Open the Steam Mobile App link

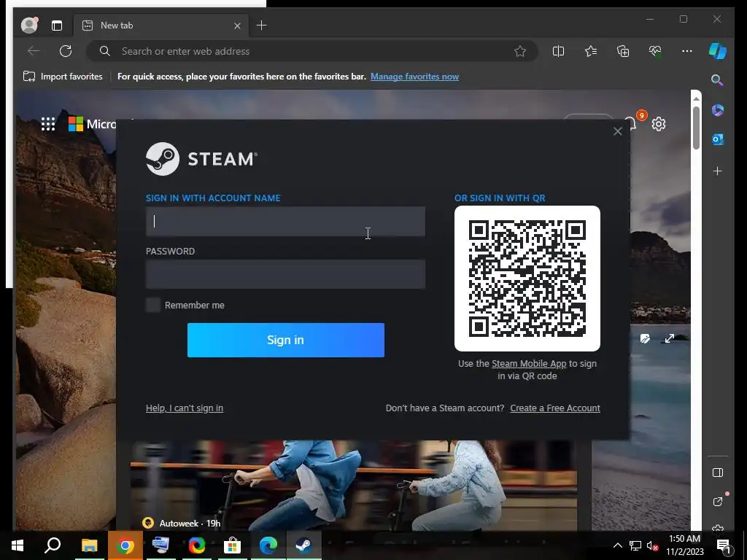[x=529, y=363]
